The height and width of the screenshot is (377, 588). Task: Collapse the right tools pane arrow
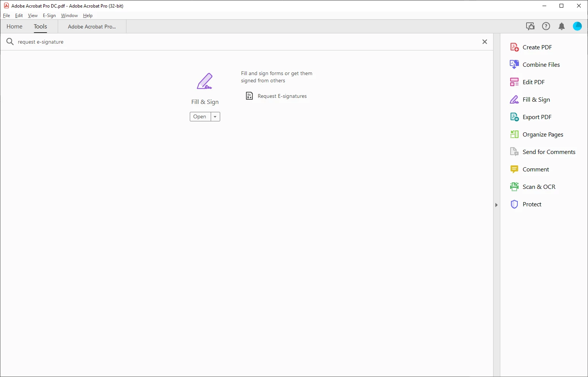497,205
